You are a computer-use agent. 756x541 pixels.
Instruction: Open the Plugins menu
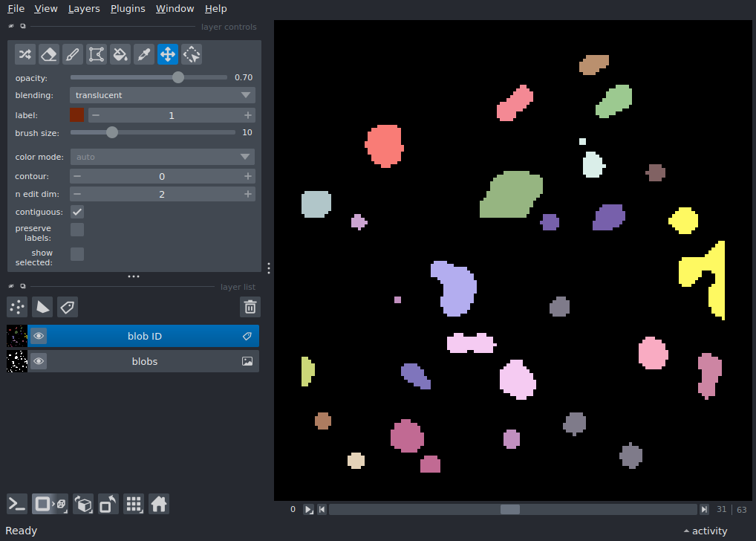tap(128, 9)
